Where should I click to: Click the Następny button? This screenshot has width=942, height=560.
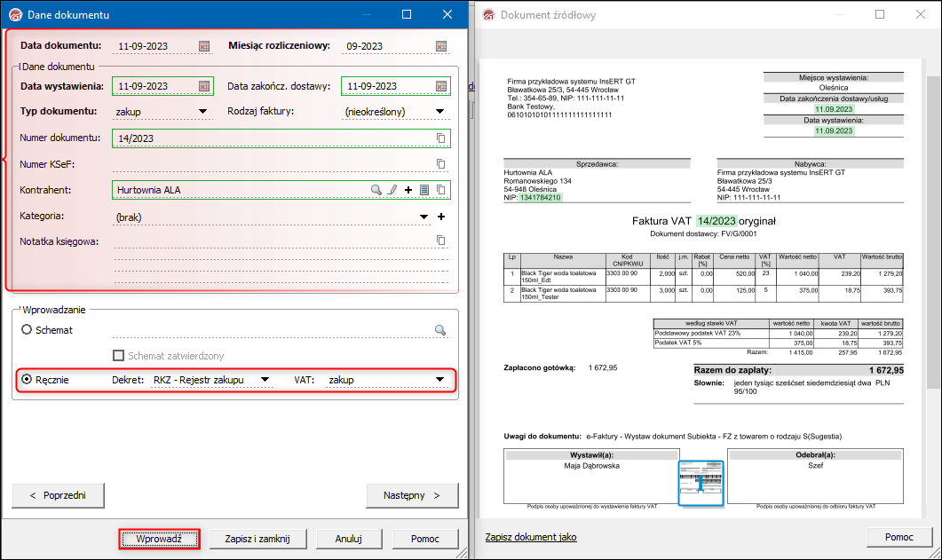tap(412, 495)
